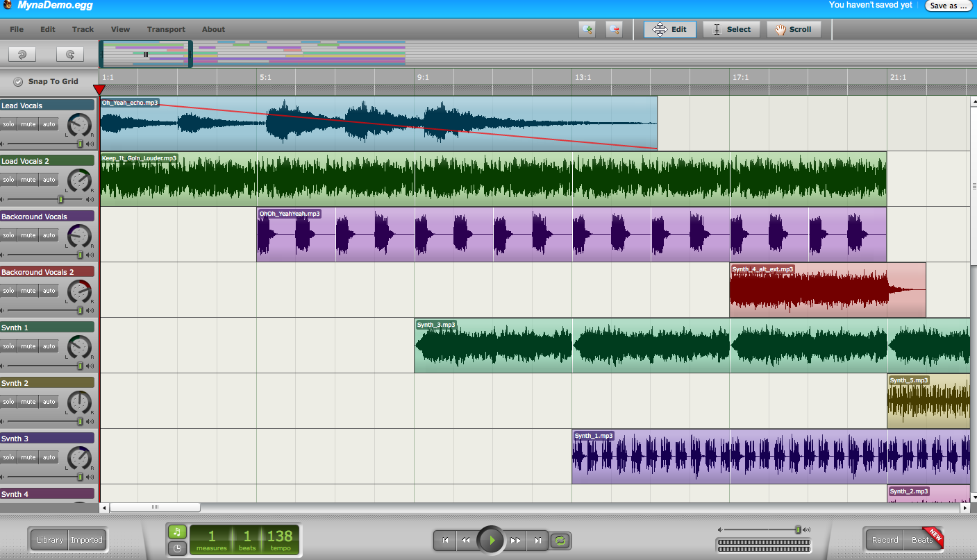Click the tempo value 138
This screenshot has height=560, width=977.
(279, 536)
